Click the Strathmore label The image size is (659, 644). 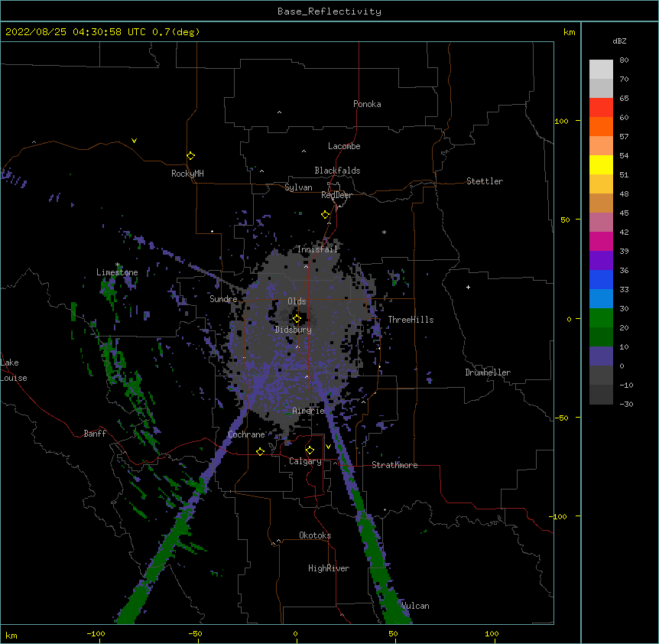(394, 465)
